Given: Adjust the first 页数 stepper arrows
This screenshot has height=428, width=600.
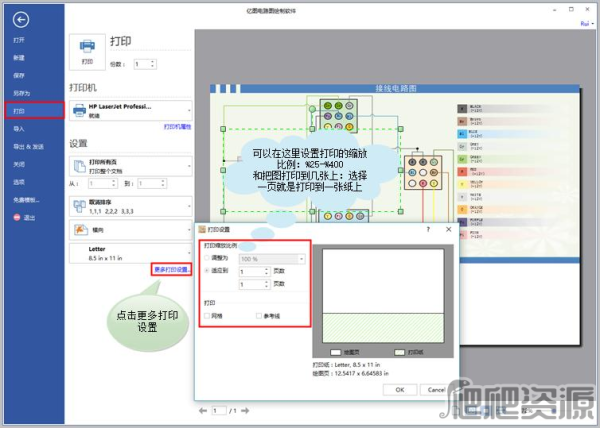Looking at the screenshot, I should click(267, 272).
